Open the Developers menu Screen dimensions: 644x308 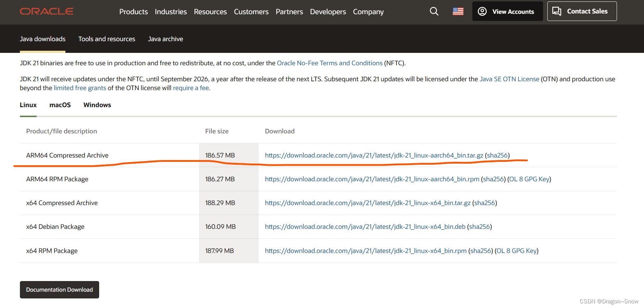point(328,12)
